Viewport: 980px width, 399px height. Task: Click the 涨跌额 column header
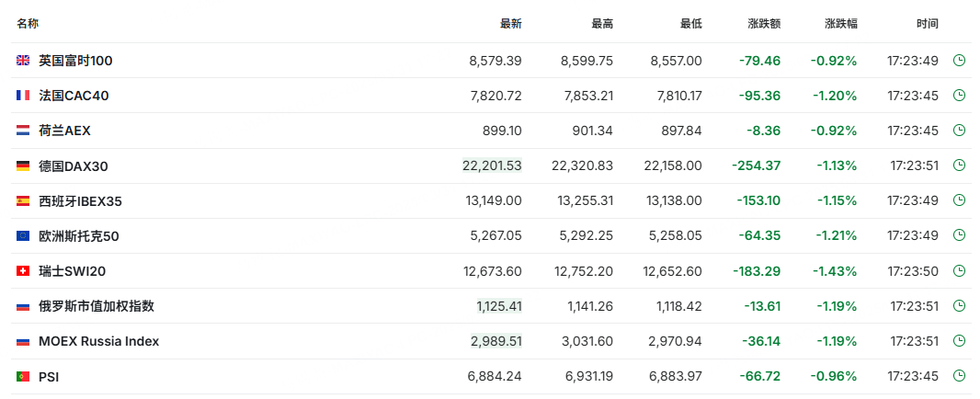[763, 23]
